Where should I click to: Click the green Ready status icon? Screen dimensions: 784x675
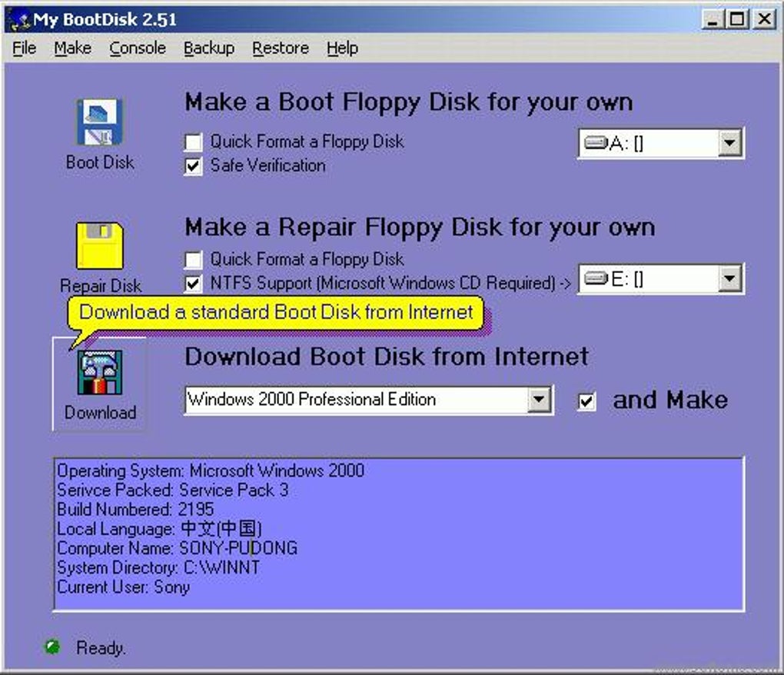point(52,647)
